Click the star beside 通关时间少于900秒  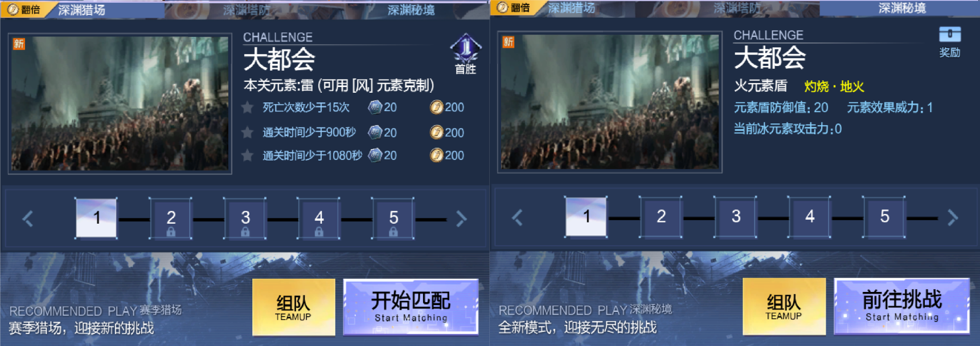[x=248, y=133]
